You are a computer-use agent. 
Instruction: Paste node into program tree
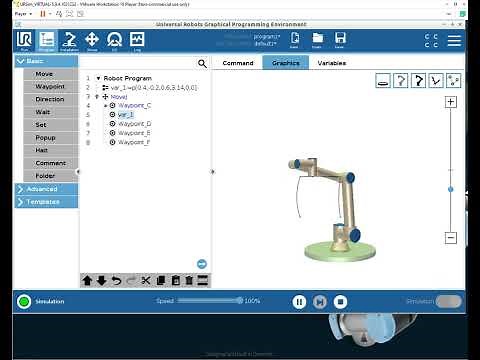pos(176,281)
